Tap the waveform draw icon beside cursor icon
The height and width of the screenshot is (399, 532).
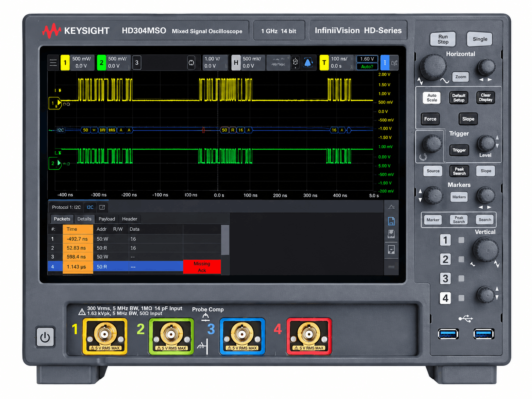pyautogui.click(x=394, y=62)
